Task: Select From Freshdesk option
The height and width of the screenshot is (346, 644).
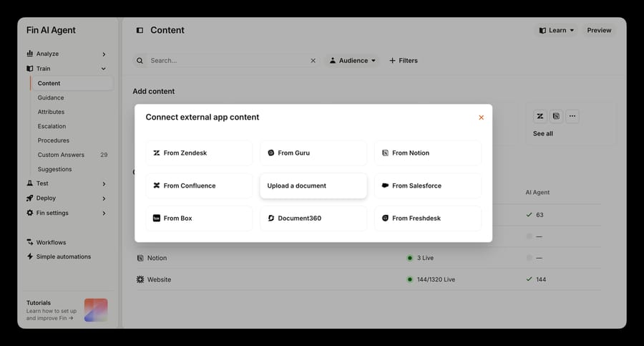Action: point(428,218)
